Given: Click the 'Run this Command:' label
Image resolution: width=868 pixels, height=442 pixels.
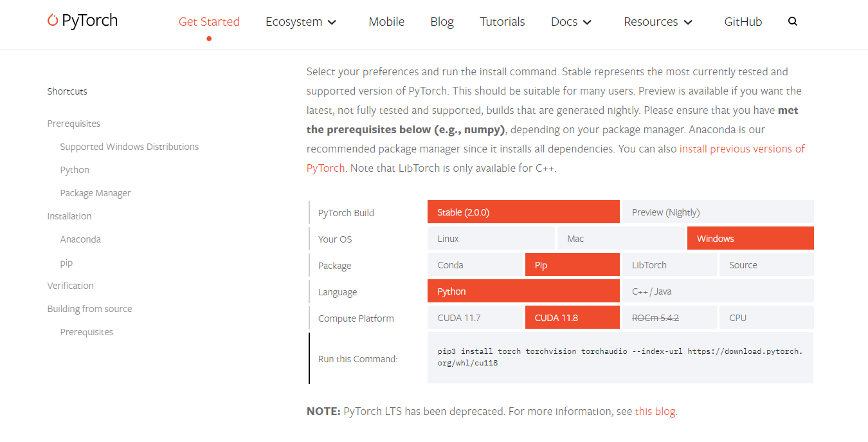Looking at the screenshot, I should tap(357, 359).
